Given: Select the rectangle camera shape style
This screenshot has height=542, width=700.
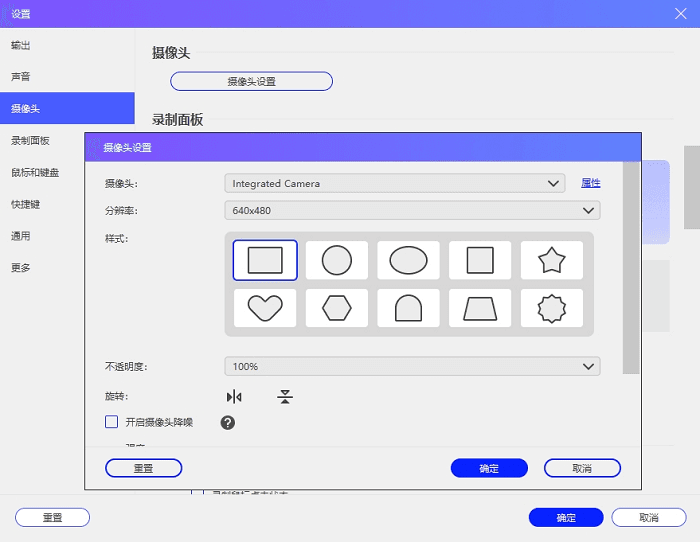Looking at the screenshot, I should (265, 260).
